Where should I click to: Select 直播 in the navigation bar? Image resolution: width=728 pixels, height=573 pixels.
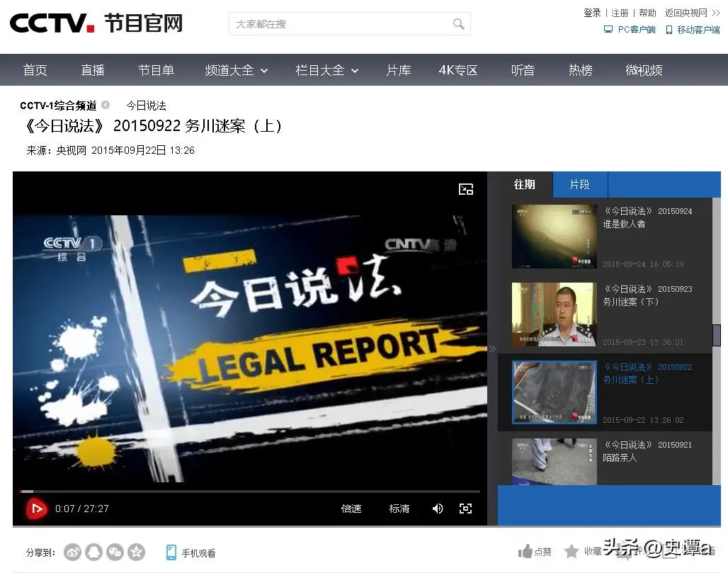92,70
